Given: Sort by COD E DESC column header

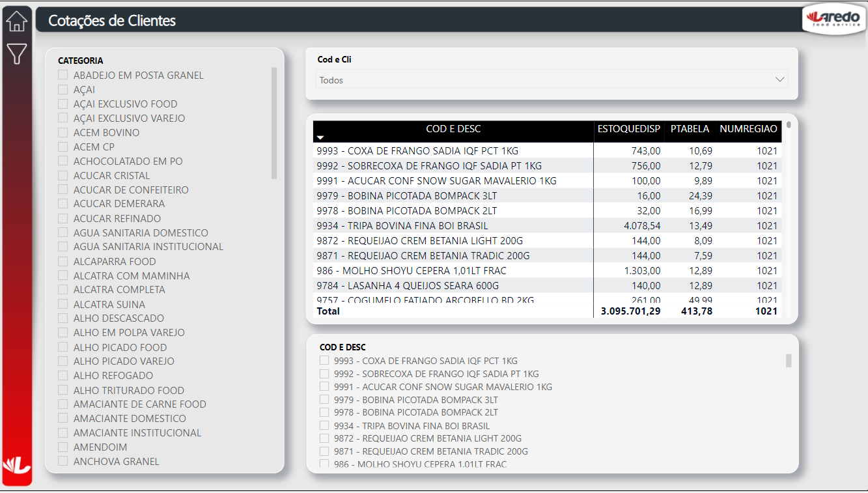Looking at the screenshot, I should tap(453, 129).
